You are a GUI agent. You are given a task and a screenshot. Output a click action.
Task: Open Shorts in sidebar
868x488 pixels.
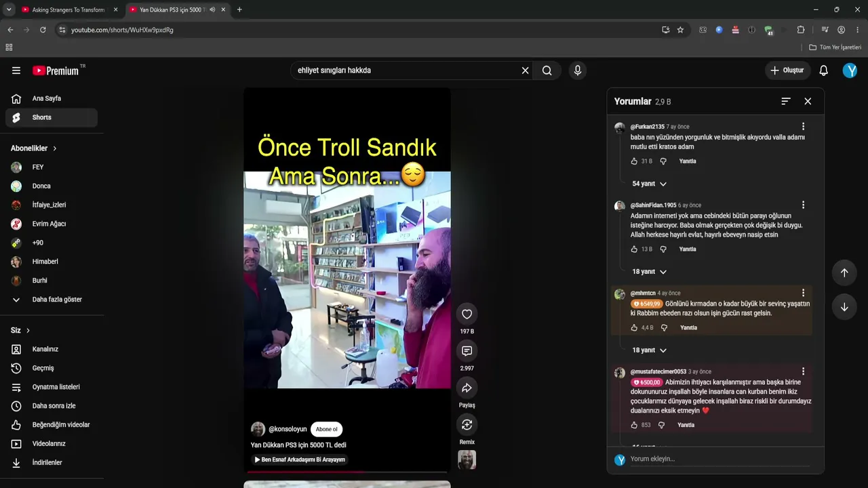[52, 118]
